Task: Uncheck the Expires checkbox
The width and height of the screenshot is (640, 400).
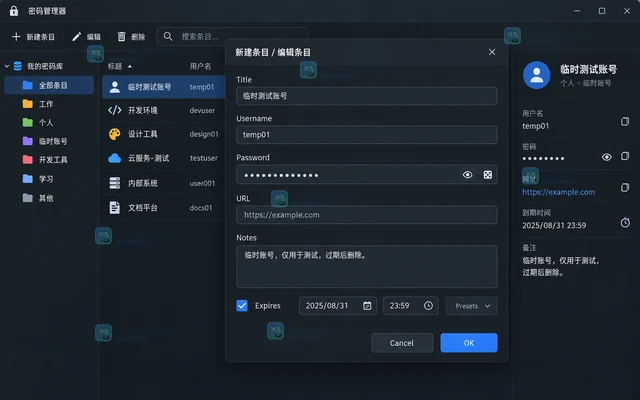Action: click(x=242, y=305)
